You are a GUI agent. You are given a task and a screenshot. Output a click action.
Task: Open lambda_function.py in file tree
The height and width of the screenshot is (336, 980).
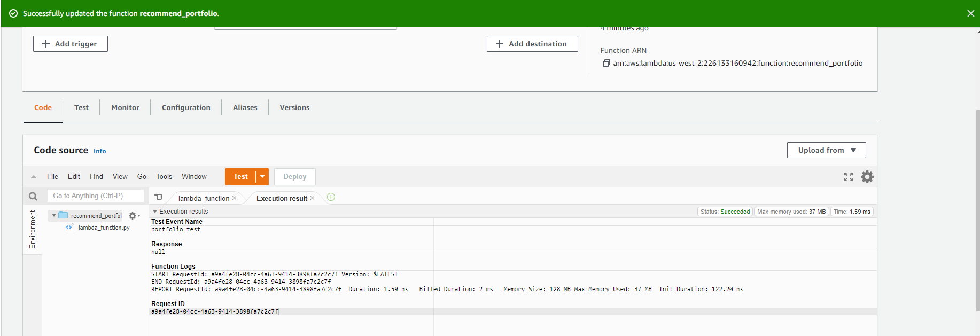click(104, 228)
